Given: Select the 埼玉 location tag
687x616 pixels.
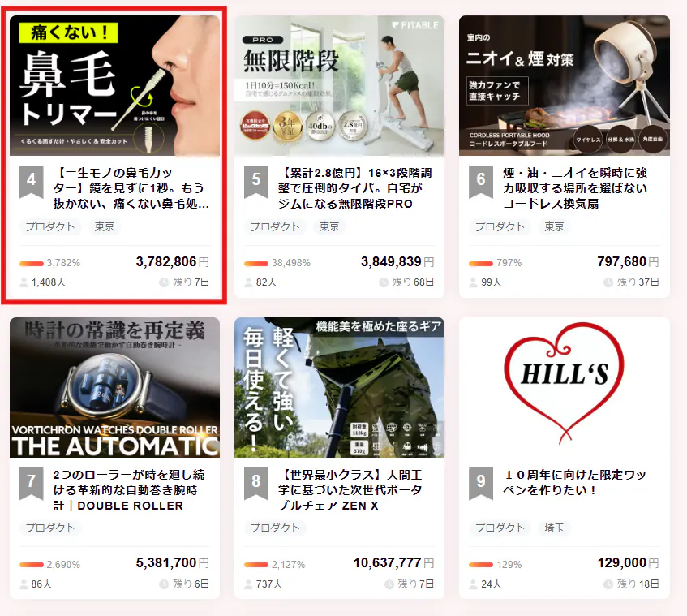Looking at the screenshot, I should click(554, 528).
